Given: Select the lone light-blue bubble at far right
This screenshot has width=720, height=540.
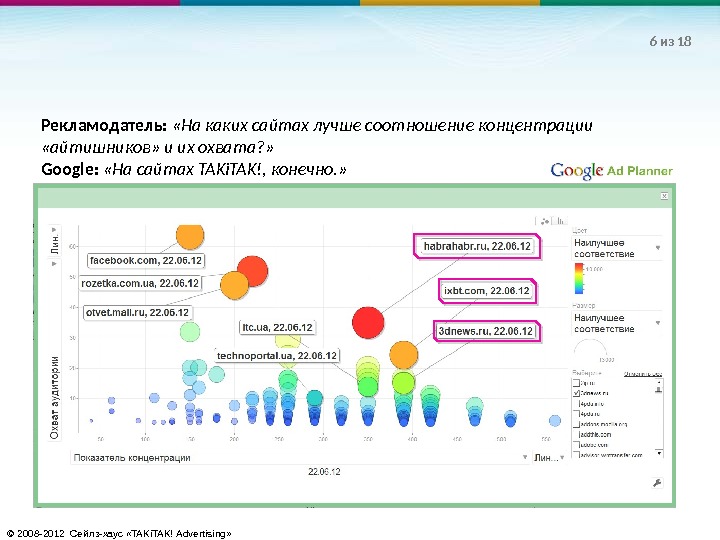Looking at the screenshot, I should 555,420.
